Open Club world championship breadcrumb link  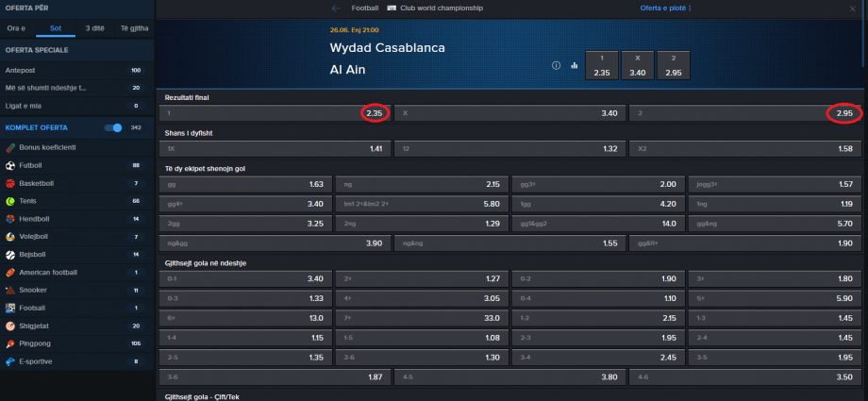point(442,8)
